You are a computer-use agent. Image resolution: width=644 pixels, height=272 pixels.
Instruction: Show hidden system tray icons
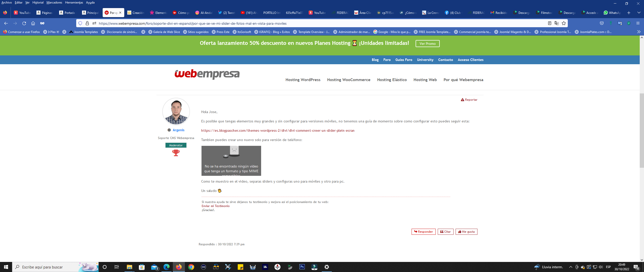point(571,267)
